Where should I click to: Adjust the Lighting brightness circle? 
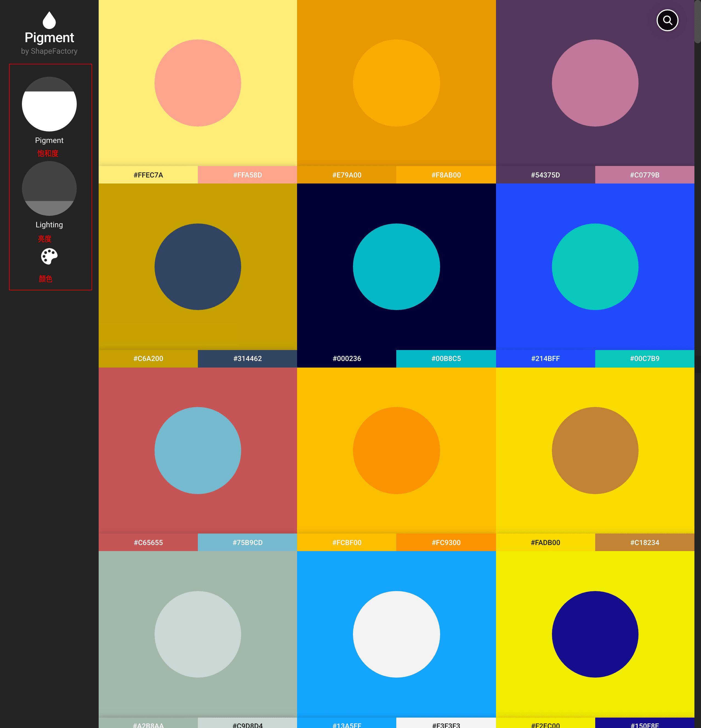pyautogui.click(x=49, y=188)
